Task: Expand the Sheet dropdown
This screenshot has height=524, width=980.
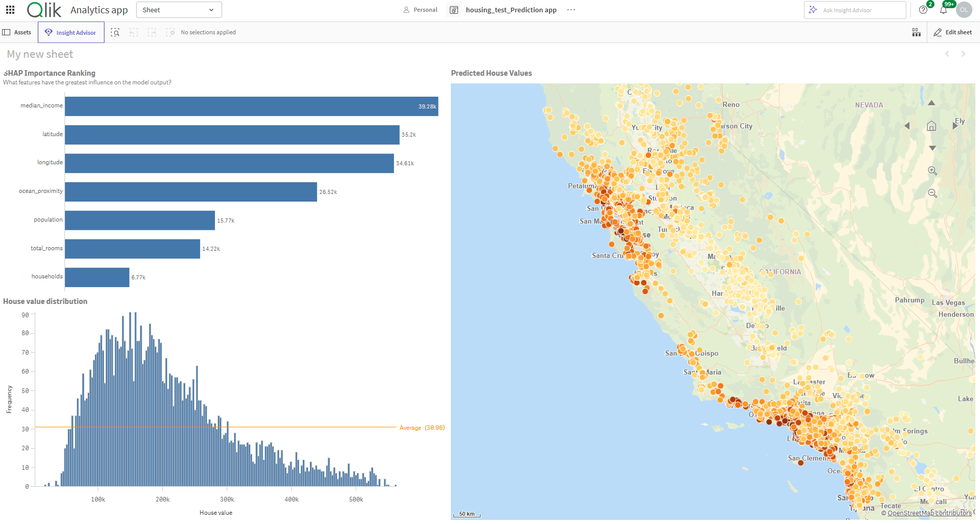Action: click(179, 10)
